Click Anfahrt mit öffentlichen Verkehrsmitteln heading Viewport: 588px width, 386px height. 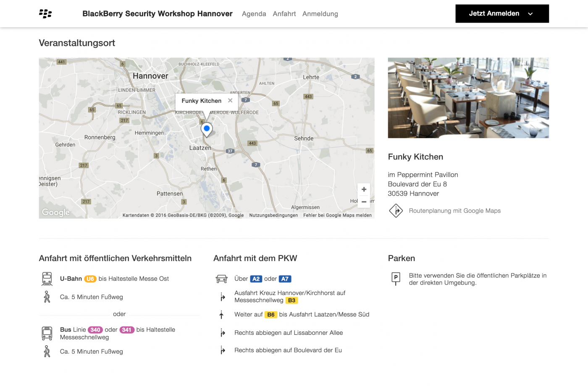(x=115, y=258)
